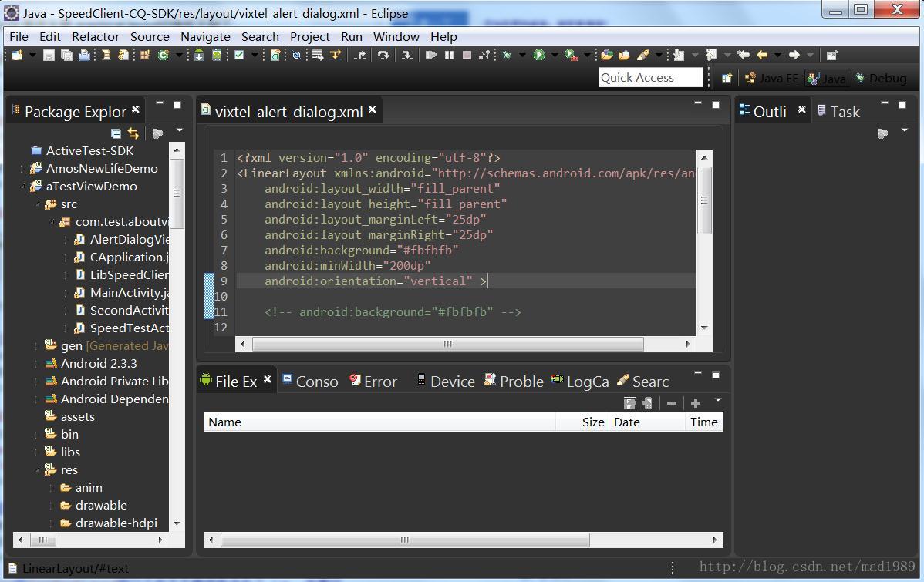Click the Save All icon

click(x=66, y=55)
